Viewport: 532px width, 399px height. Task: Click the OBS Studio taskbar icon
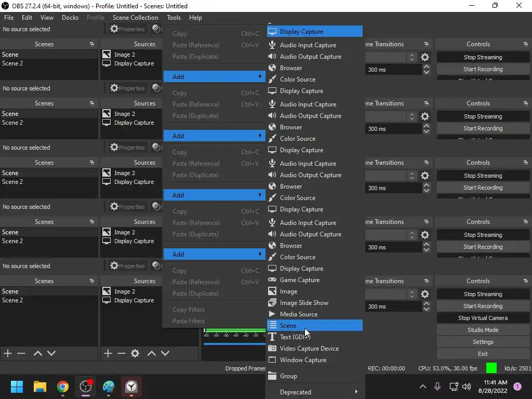[86, 387]
